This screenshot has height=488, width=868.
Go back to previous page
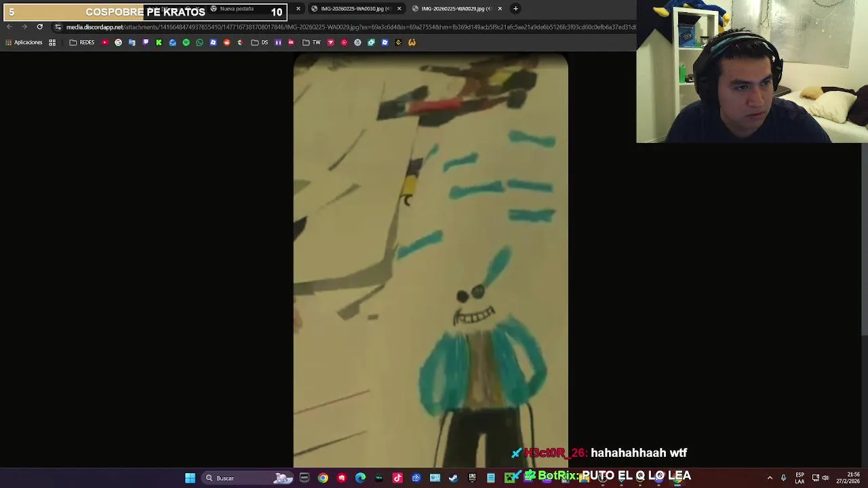(9, 27)
